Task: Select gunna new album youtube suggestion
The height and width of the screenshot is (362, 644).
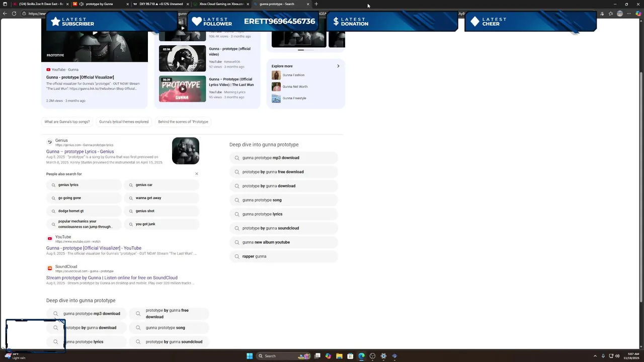Action: (x=284, y=242)
